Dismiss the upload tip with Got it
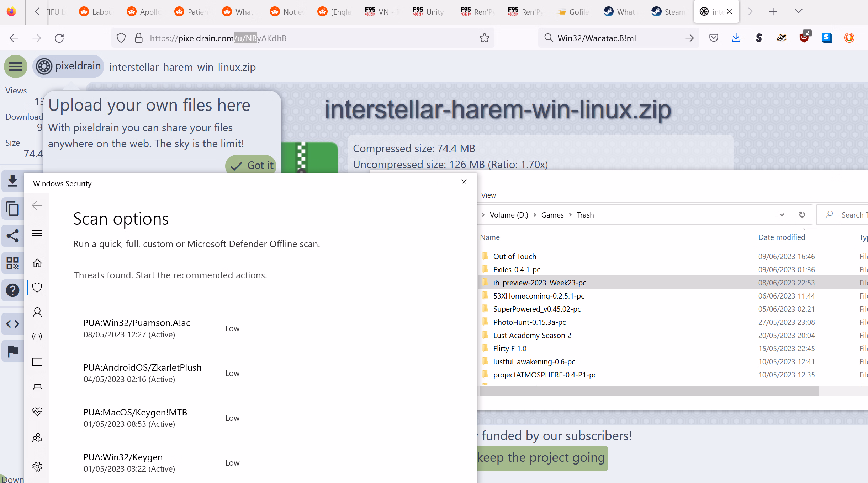This screenshot has width=868, height=483. coord(252,165)
